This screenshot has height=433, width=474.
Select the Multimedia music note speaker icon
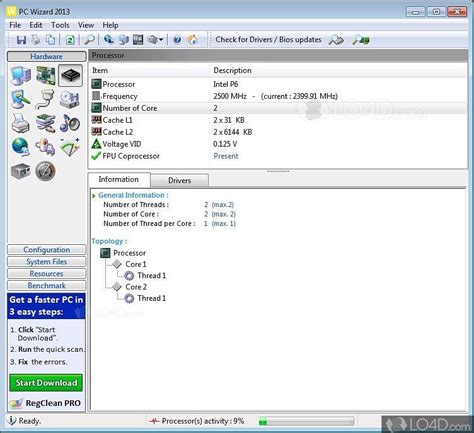point(70,123)
